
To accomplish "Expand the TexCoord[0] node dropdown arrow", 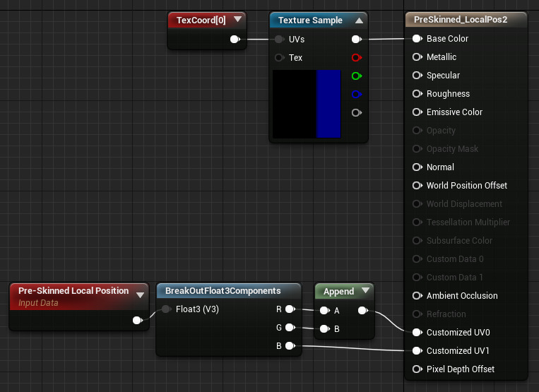I will (x=237, y=20).
